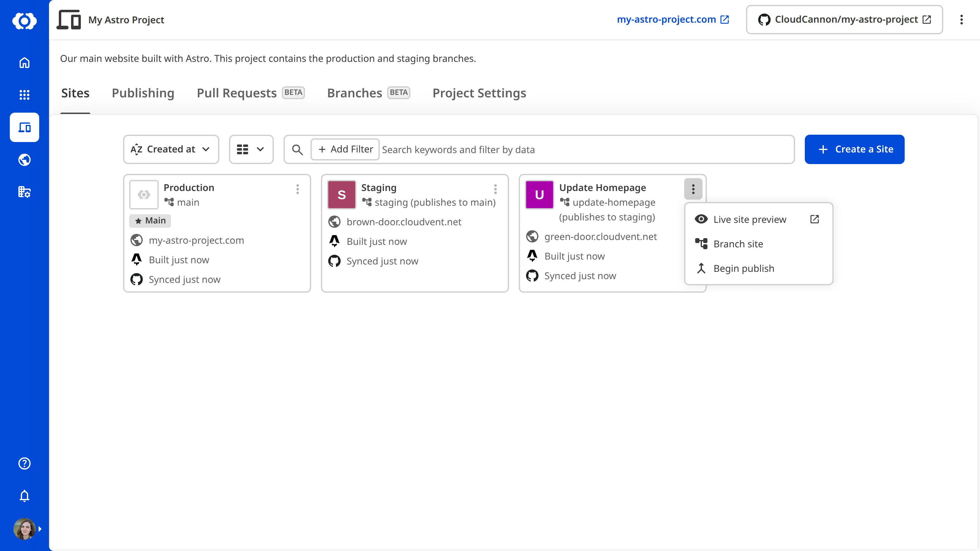Viewport: 980px width, 551px height.
Task: Click globe icon beside green-door.cloudvent.net
Action: click(x=532, y=237)
